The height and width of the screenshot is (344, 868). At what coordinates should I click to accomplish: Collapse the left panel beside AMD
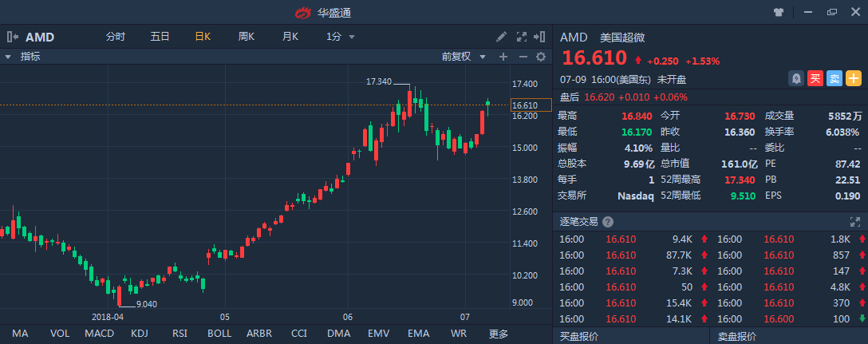12,38
